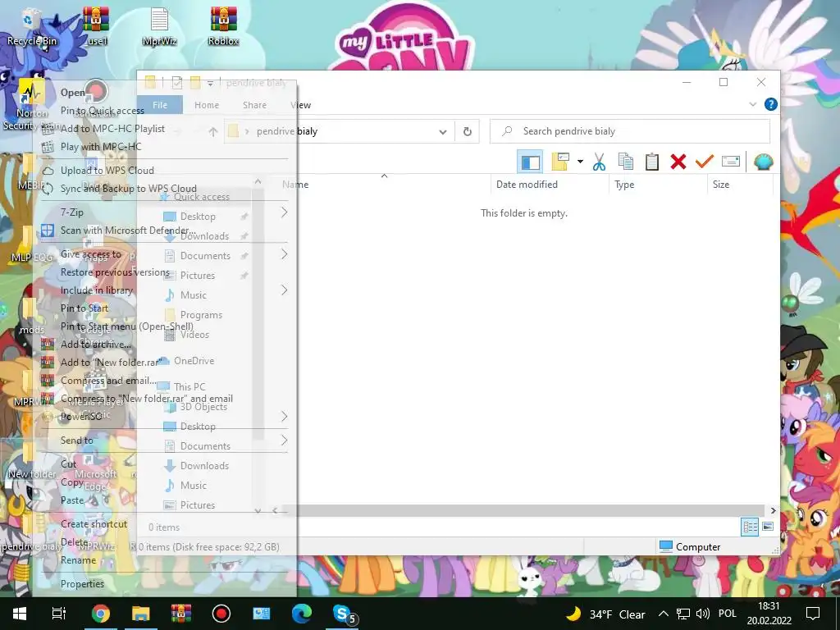Open Skype from the taskbar

point(342,614)
